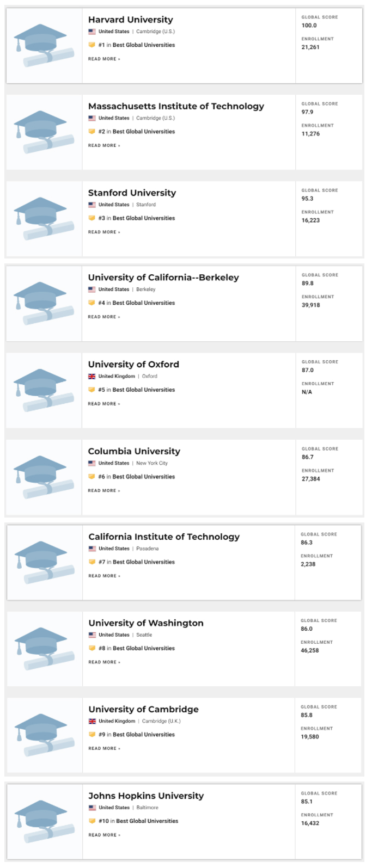Click the Caltech graduation cap thumbnail

(44, 562)
